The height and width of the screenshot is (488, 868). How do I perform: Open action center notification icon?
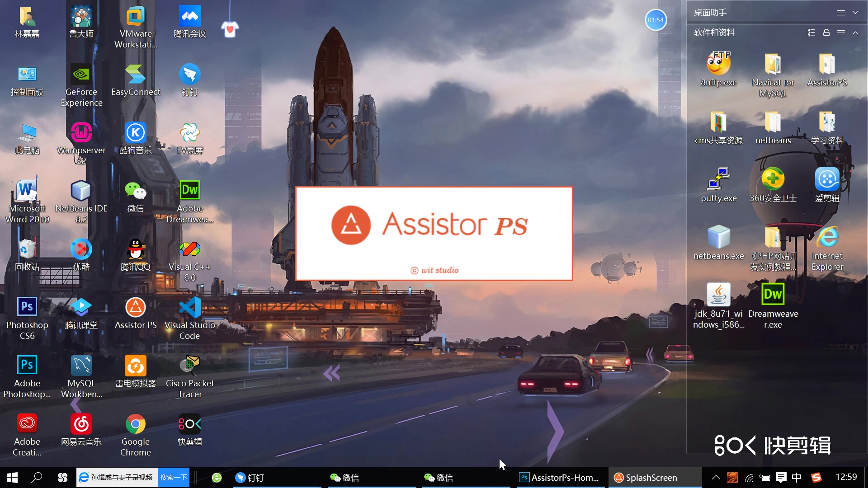tap(781, 477)
